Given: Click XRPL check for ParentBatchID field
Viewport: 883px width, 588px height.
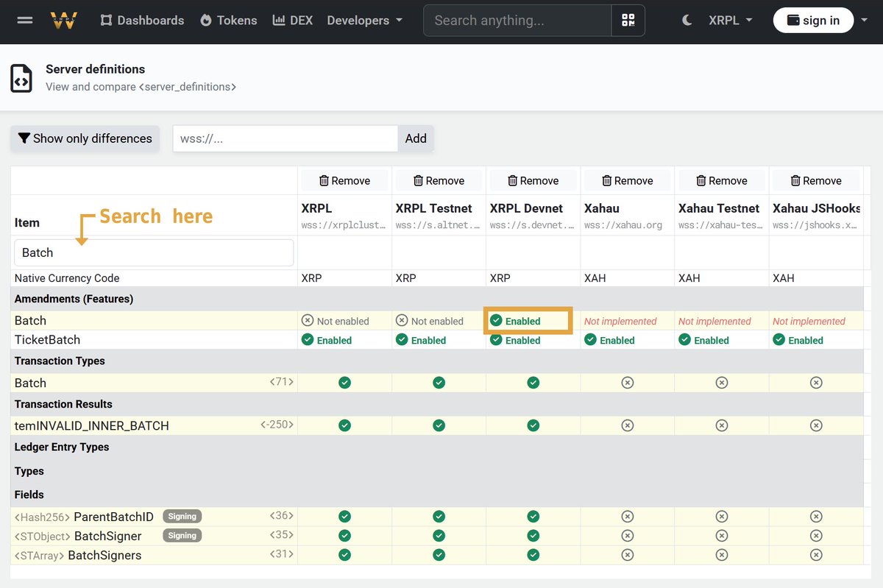Looking at the screenshot, I should tap(345, 517).
